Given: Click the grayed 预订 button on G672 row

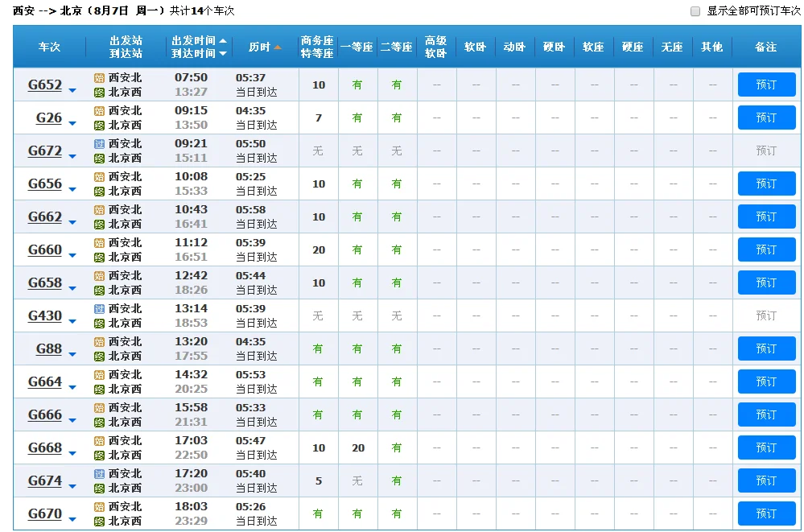Looking at the screenshot, I should [x=765, y=150].
